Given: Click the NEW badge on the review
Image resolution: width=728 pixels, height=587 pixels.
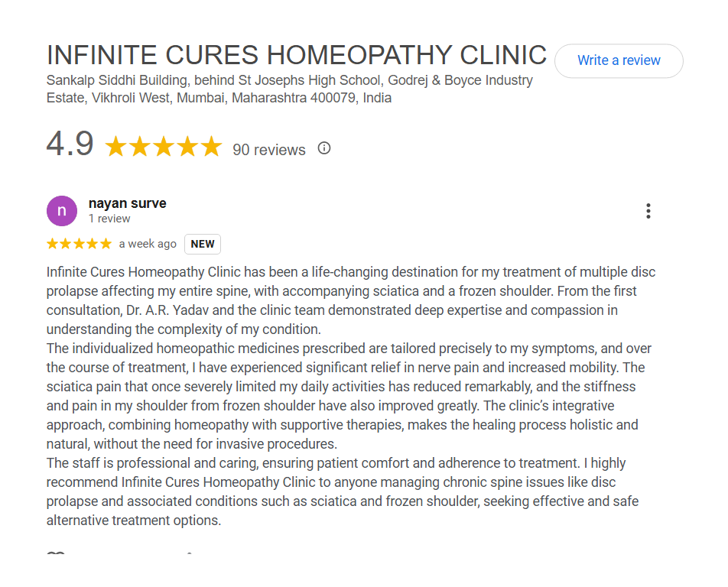Looking at the screenshot, I should pos(203,244).
